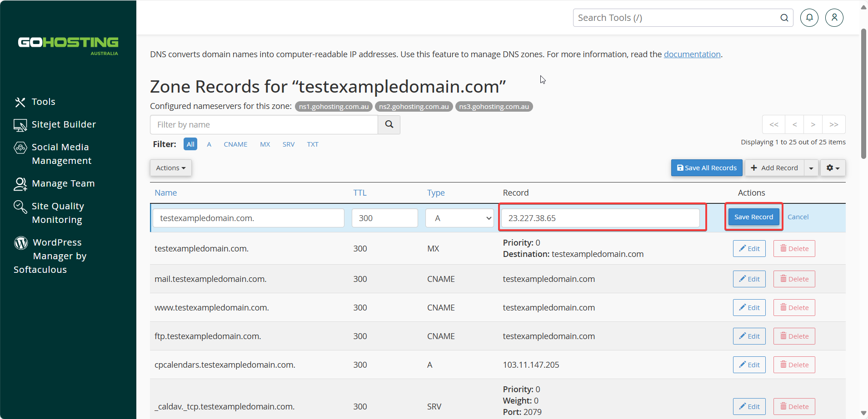868x419 pixels.
Task: Expand the Add Record dropdown arrow
Action: [x=811, y=168]
